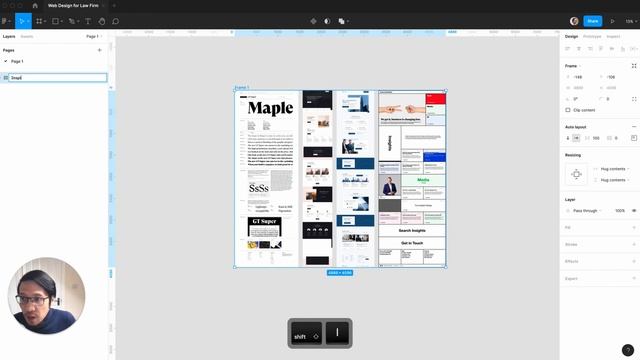Toggle layer visibility eye icon

[634, 211]
